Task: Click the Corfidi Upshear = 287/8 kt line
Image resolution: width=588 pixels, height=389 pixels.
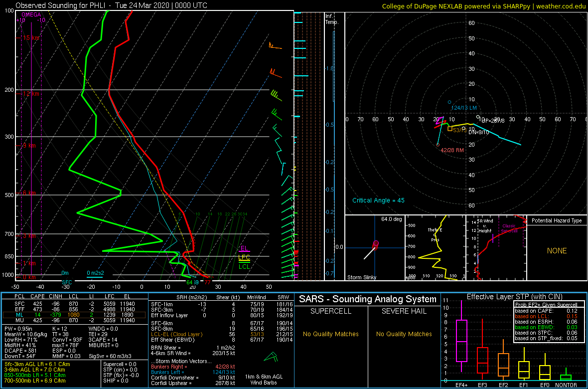Action: click(193, 383)
